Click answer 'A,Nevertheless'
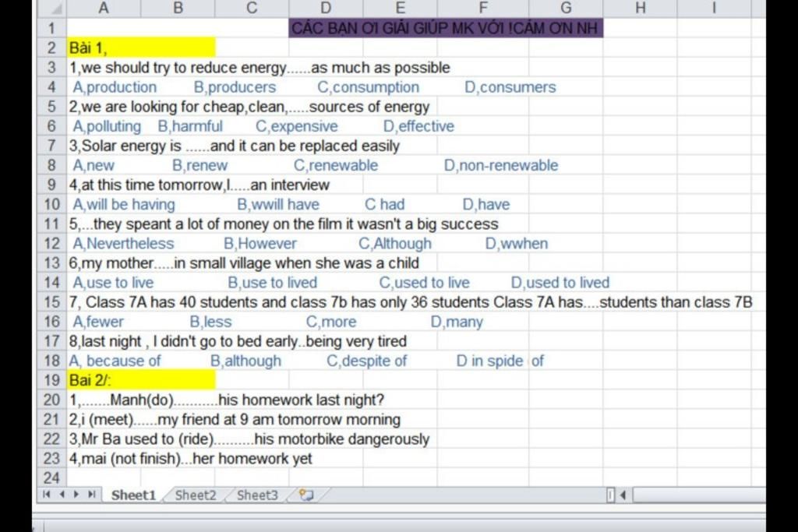Screen dimensions: 798x532 (x=123, y=244)
